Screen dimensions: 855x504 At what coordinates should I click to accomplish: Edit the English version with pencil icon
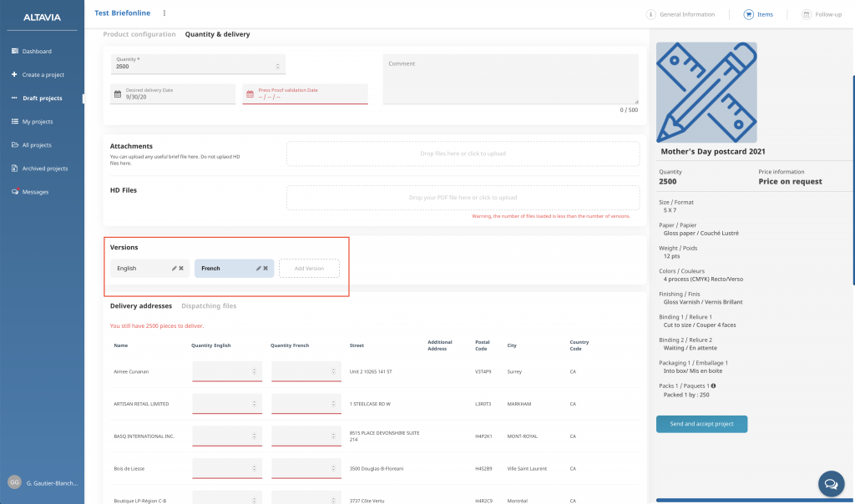tap(175, 268)
